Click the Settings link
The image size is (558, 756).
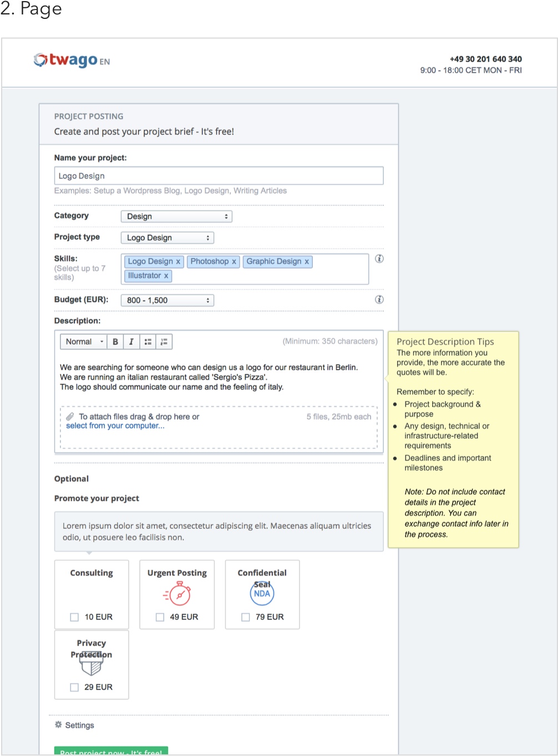tap(79, 725)
